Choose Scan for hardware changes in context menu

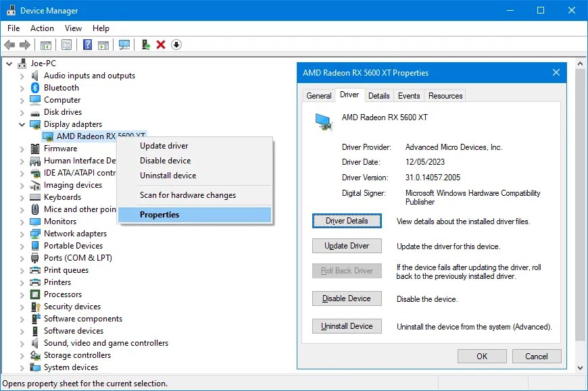coord(195,195)
